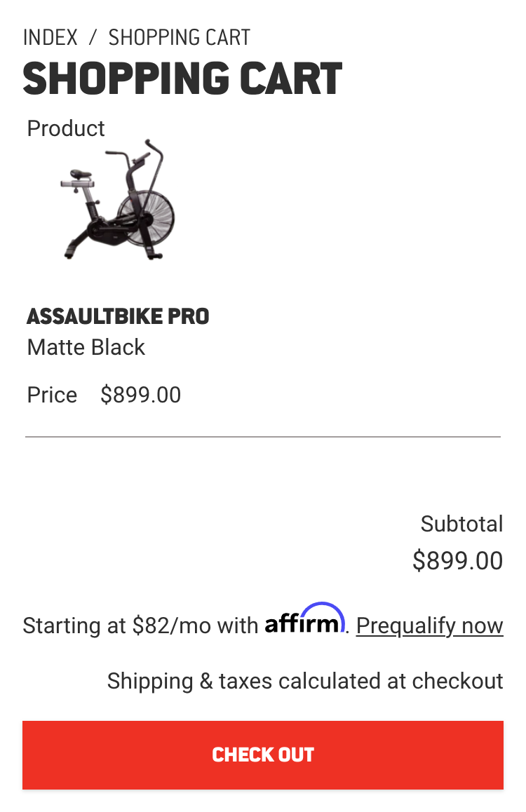Click the 'Starting at' financing text
This screenshot has width=526, height=812.
coord(74,625)
